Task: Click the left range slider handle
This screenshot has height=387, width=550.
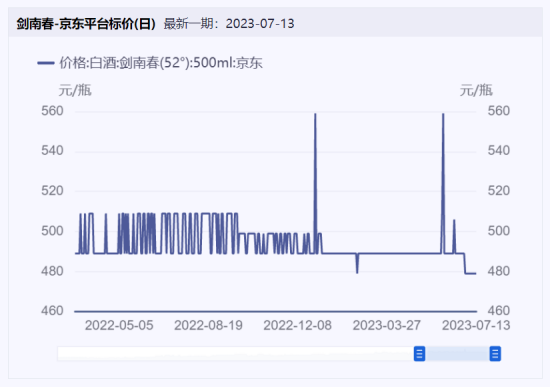Action: click(x=419, y=354)
